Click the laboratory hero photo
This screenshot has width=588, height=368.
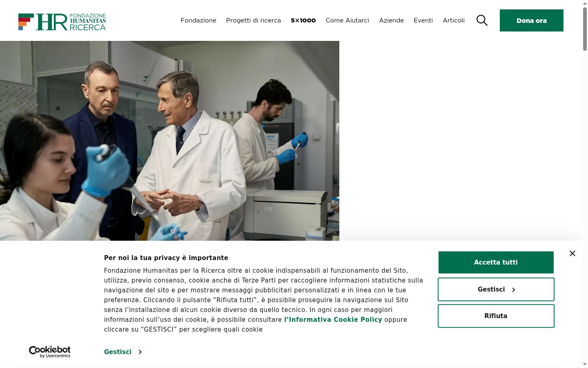169,141
